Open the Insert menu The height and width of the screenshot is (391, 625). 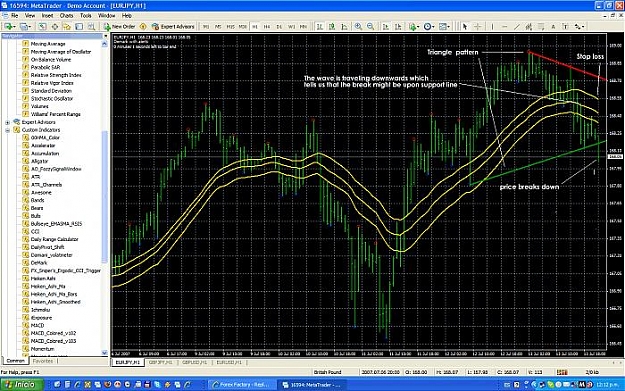(x=47, y=16)
